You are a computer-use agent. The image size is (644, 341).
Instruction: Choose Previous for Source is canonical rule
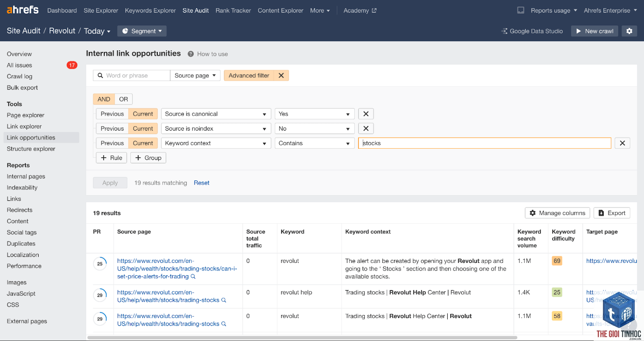tap(112, 114)
